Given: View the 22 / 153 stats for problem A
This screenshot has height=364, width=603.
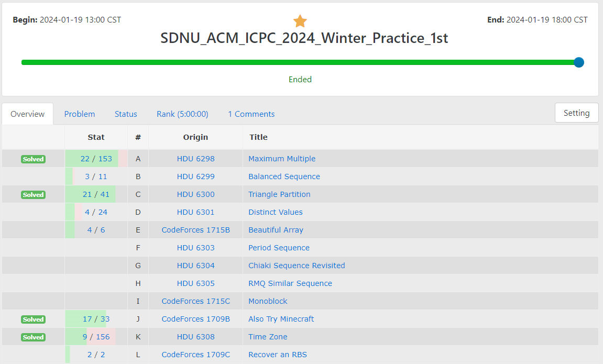Looking at the screenshot, I should 96,158.
